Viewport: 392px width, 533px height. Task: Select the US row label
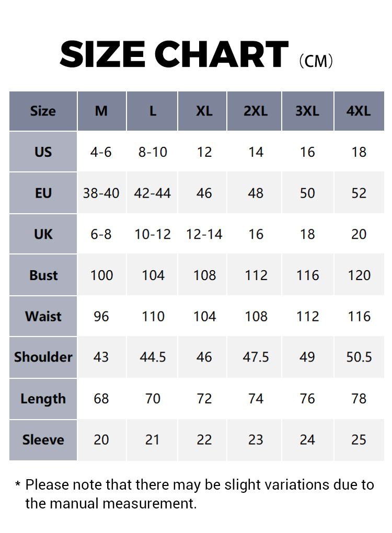click(43, 152)
